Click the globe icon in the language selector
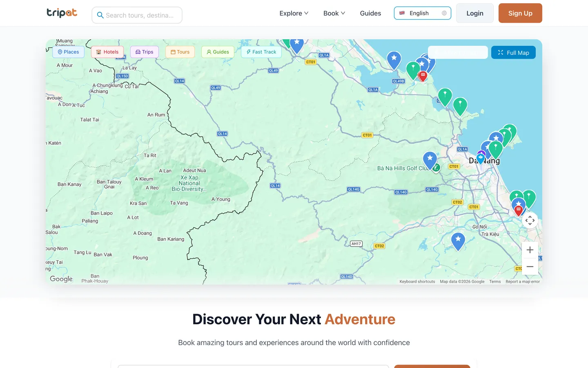Screen dimensions: 588x368 pos(444,13)
